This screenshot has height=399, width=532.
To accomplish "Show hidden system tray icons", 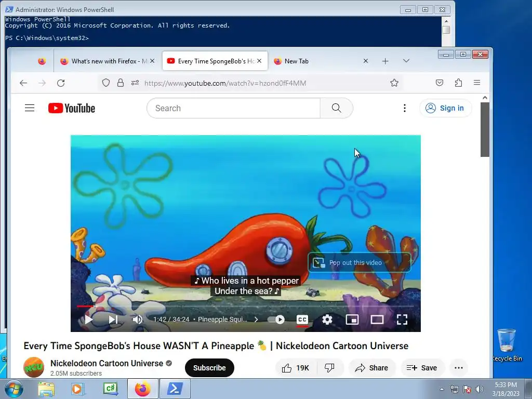I will tap(442, 389).
